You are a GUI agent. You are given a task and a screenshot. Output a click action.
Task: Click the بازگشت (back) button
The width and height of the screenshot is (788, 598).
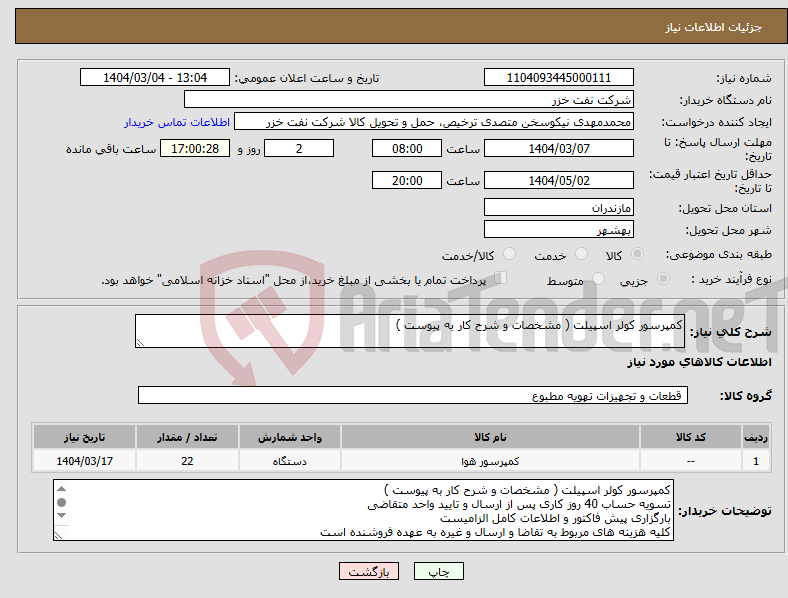pos(369,571)
